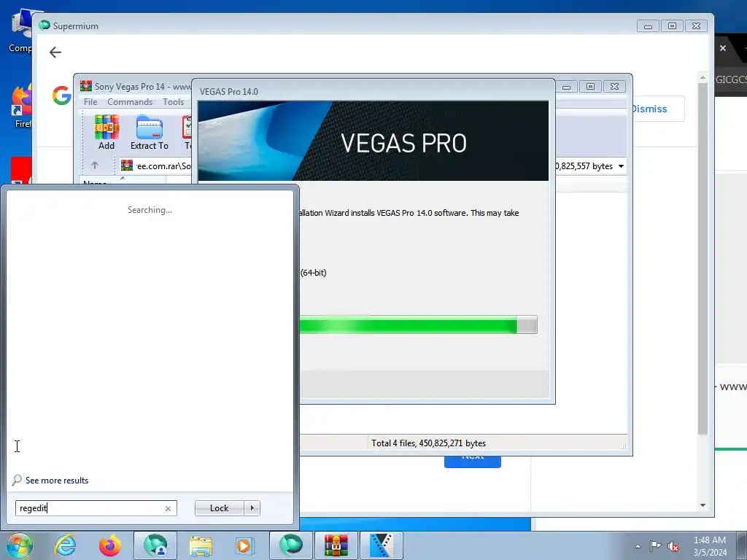Click the muted volume tray icon
The height and width of the screenshot is (560, 747).
pos(673,546)
